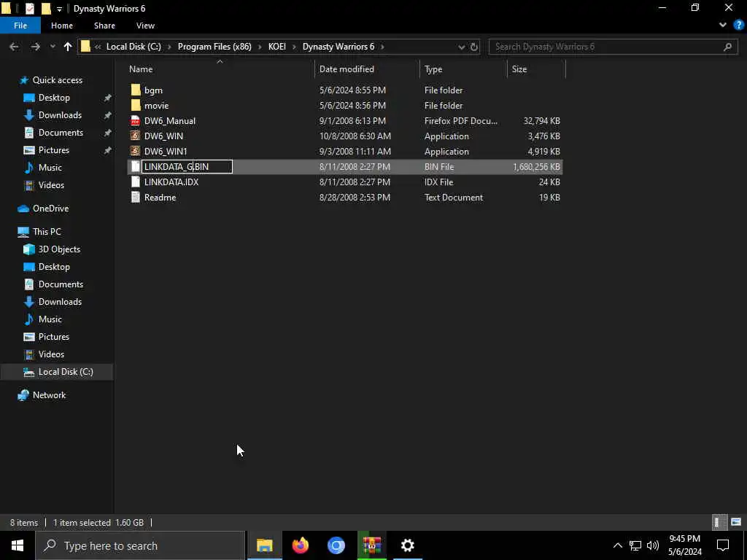Open the Home ribbon tab
The image size is (747, 560).
coord(62,26)
